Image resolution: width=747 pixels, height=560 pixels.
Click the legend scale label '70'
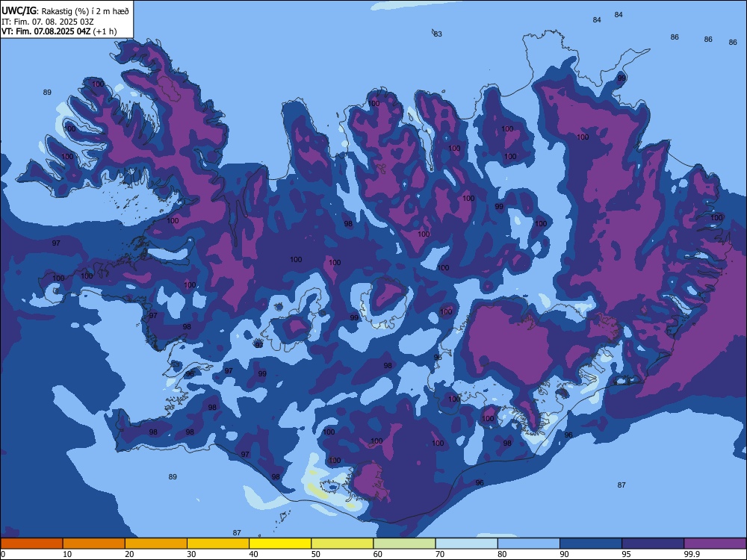[x=440, y=554]
